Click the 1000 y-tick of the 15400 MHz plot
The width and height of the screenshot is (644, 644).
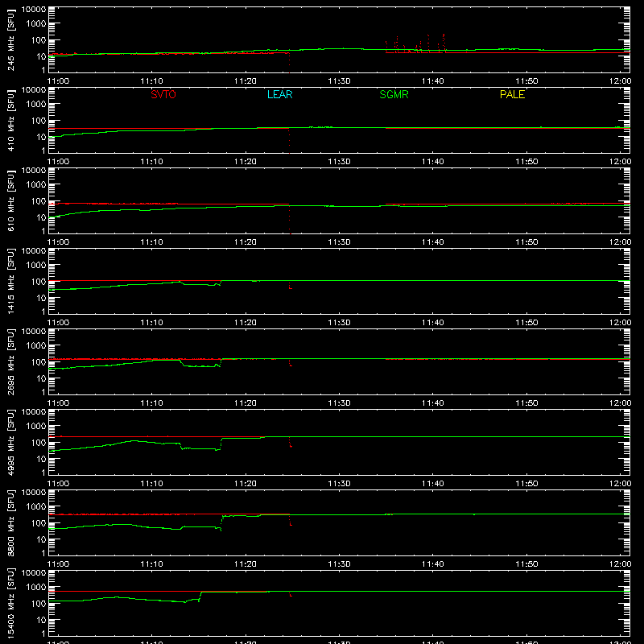[x=36, y=587]
